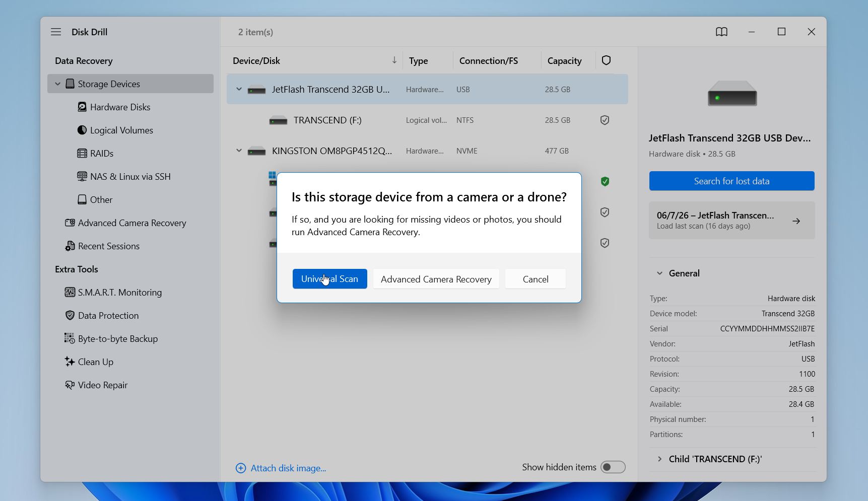The height and width of the screenshot is (501, 868).
Task: Click the S.M.A.R.T. Monitoring icon
Action: [x=70, y=292]
